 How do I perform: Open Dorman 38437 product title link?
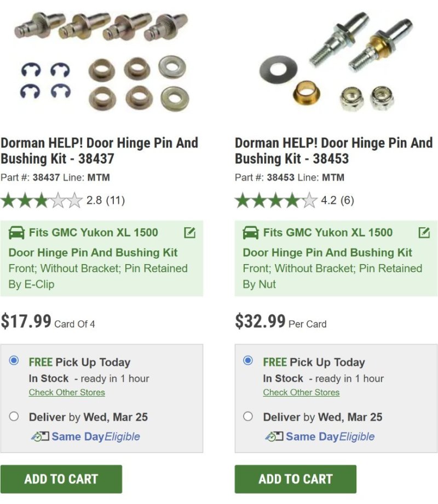(99, 151)
